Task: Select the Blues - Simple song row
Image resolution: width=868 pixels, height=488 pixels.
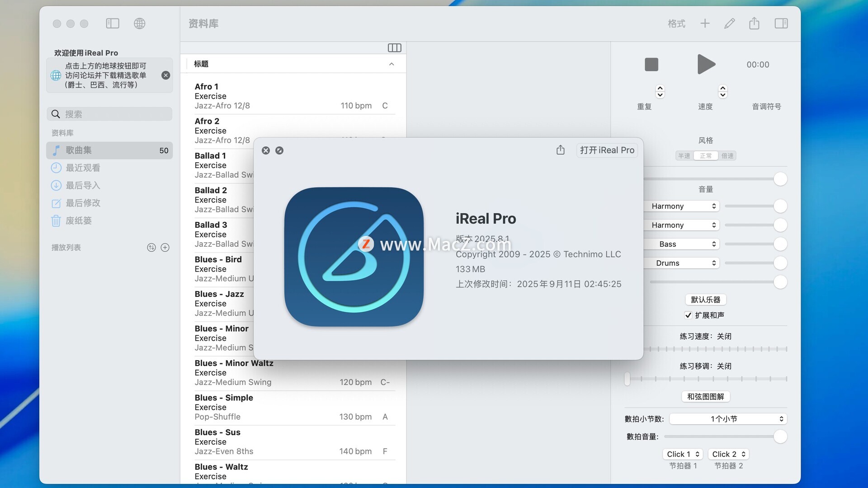Action: [x=294, y=408]
